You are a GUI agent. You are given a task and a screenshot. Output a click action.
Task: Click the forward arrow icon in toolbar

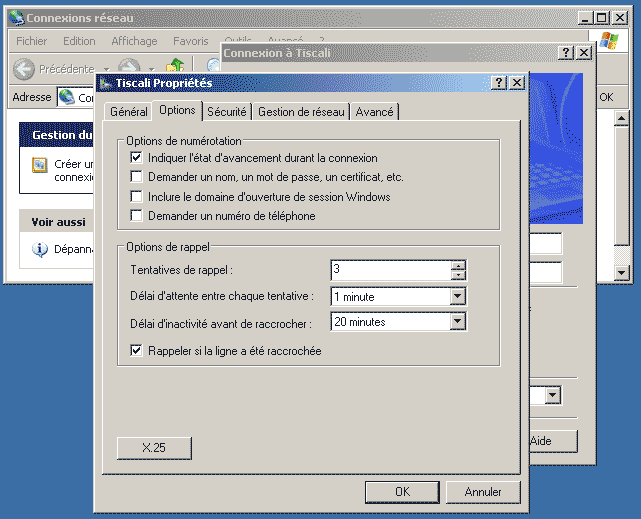pos(129,66)
